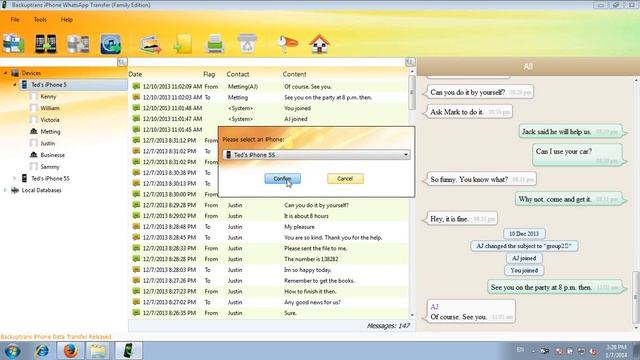
Task: Click the database-to-phone restore toolbar icon
Action: pyautogui.click(x=78, y=44)
